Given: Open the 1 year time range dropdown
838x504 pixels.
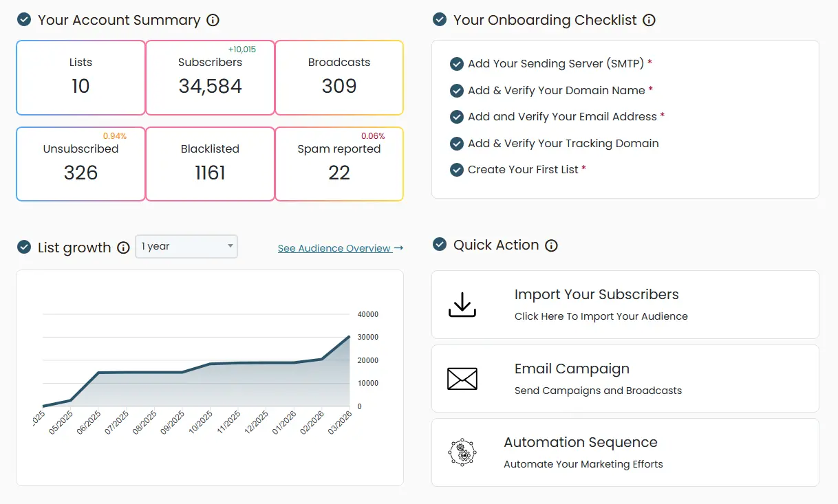Looking at the screenshot, I should coord(186,246).
